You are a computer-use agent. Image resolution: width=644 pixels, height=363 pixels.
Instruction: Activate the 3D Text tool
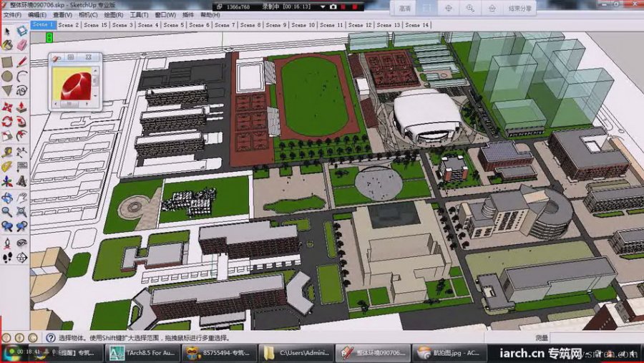tap(21, 181)
